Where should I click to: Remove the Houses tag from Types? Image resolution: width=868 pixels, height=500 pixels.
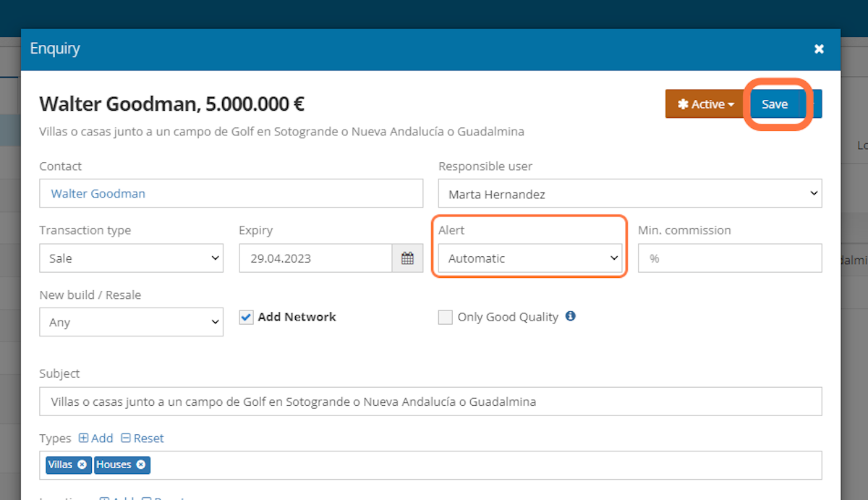[140, 465]
